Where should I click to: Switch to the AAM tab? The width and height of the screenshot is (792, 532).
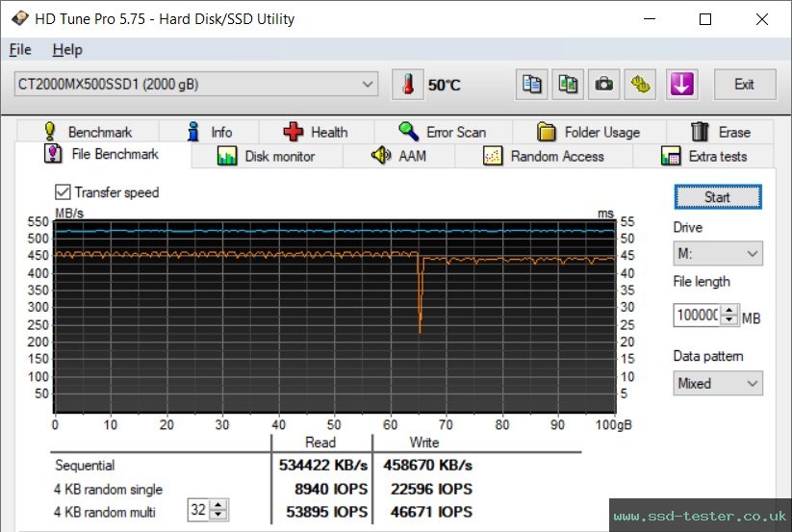click(399, 156)
